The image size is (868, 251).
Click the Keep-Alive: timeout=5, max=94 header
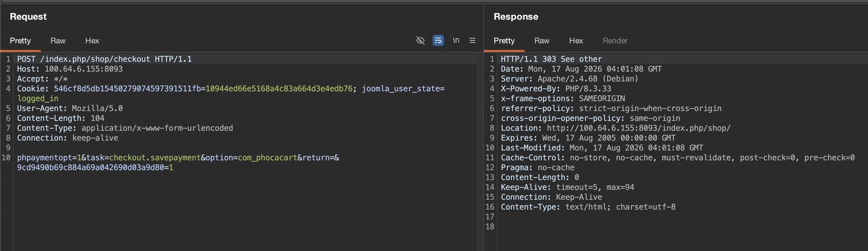pos(567,187)
